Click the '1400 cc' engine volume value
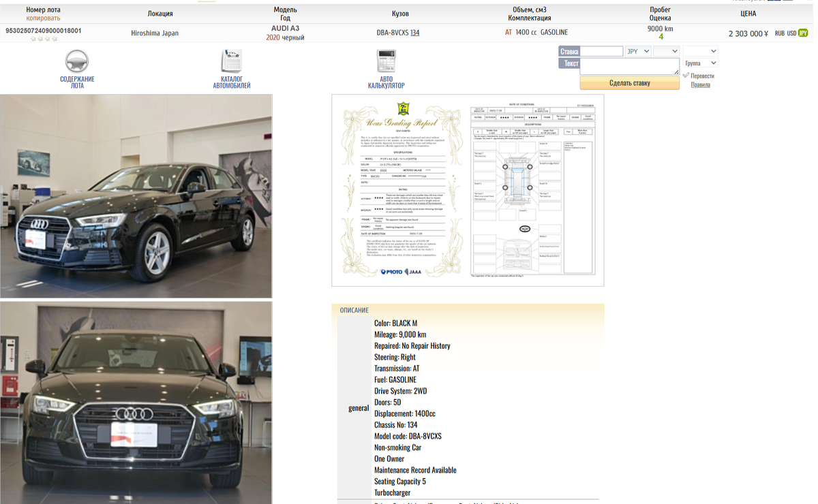Image resolution: width=818 pixels, height=504 pixels. pyautogui.click(x=526, y=33)
